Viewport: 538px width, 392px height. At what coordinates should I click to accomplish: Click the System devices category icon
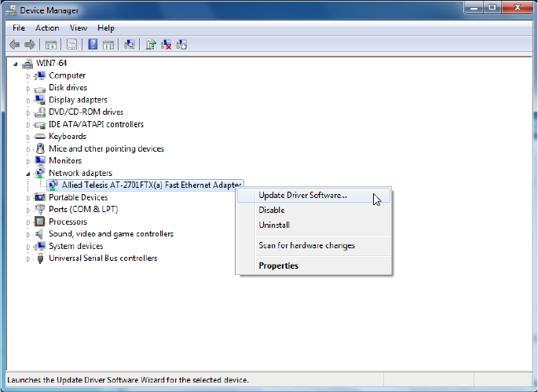40,246
